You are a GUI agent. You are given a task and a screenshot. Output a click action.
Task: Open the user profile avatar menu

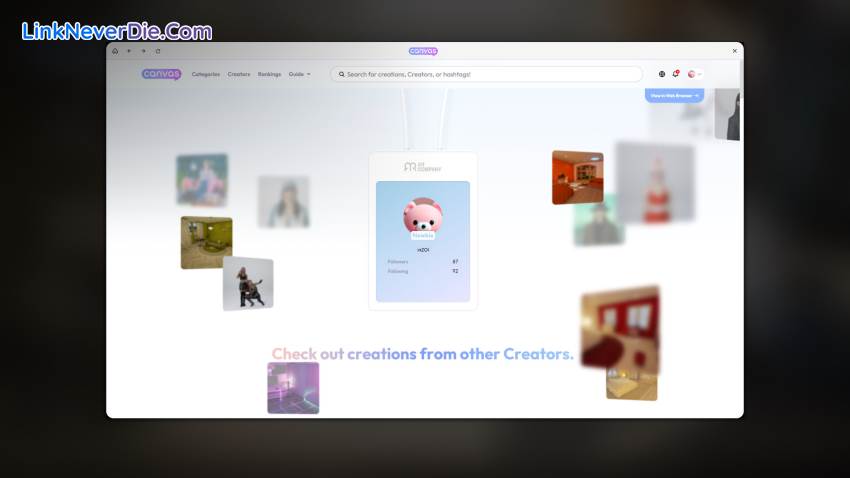[692, 74]
